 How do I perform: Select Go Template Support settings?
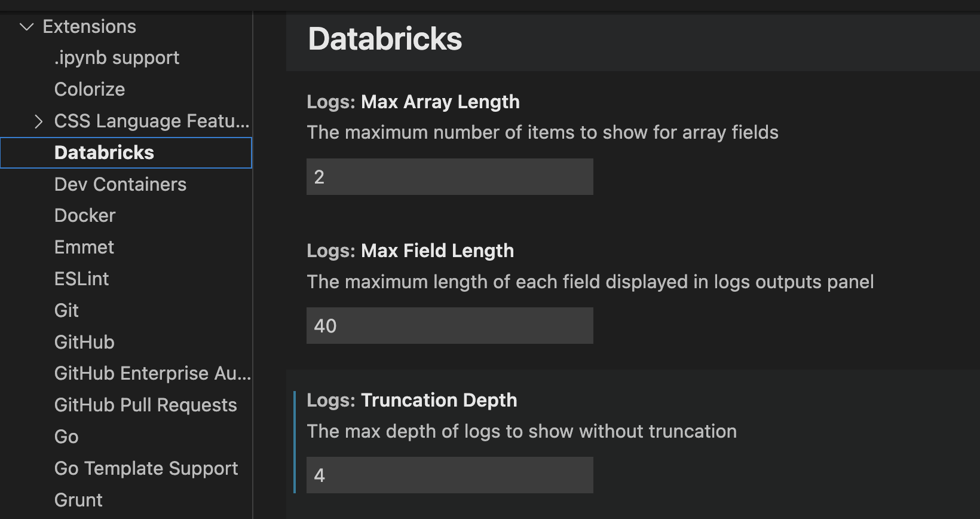pyautogui.click(x=146, y=469)
